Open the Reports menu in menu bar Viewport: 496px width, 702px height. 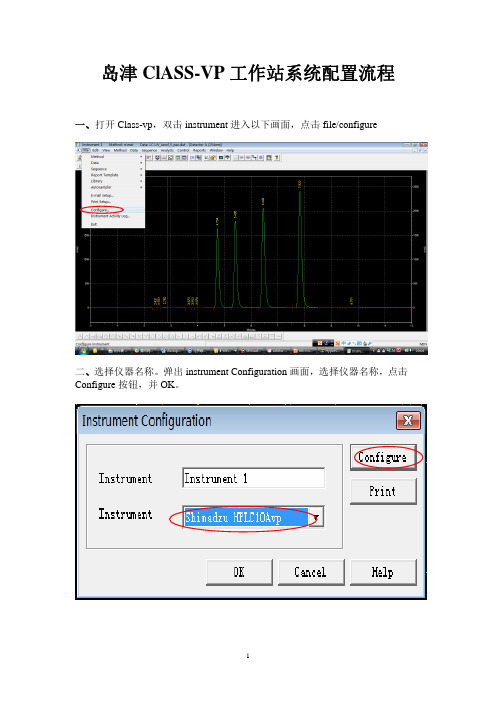coord(199,150)
